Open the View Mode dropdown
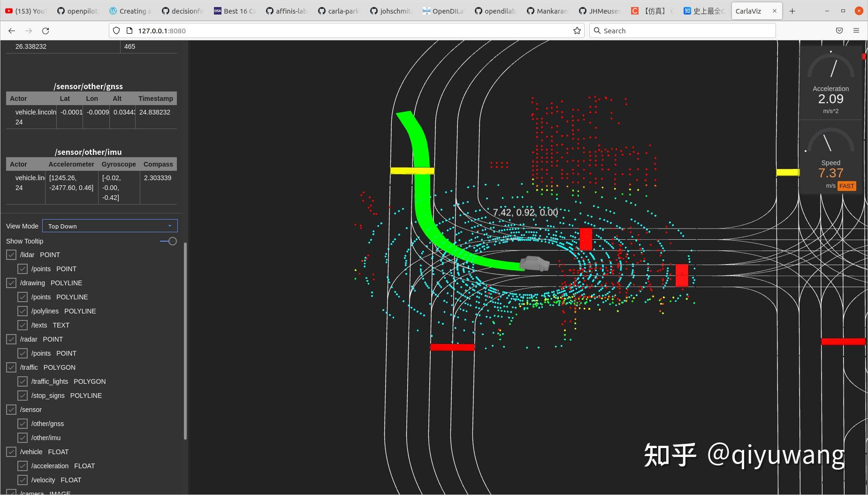 110,226
